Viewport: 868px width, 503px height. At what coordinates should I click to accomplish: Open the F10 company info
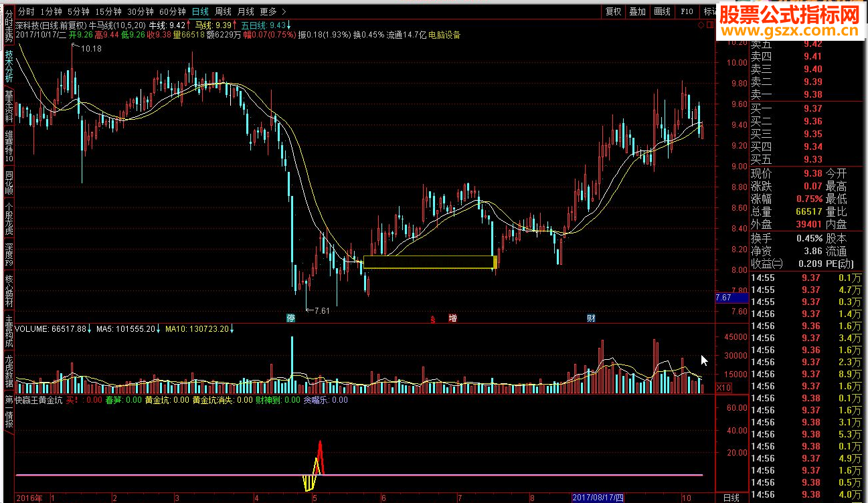pos(687,11)
